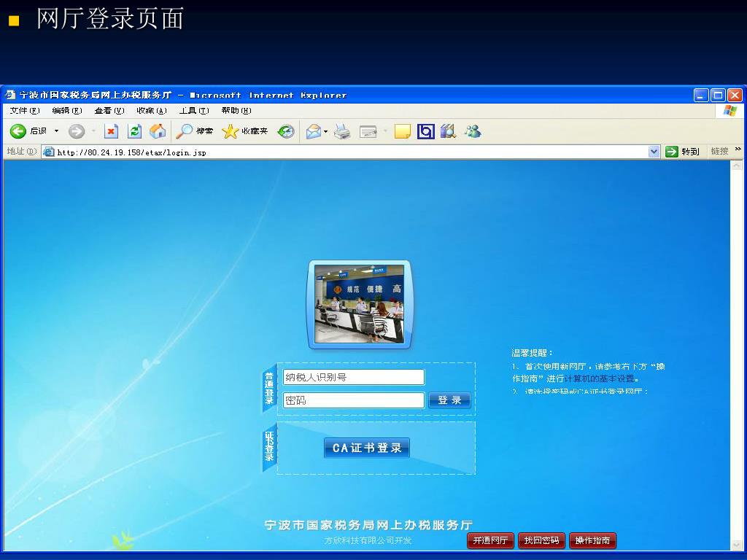Open the Messenger icon in toolbar
Screen dimensions: 747x560
472,131
